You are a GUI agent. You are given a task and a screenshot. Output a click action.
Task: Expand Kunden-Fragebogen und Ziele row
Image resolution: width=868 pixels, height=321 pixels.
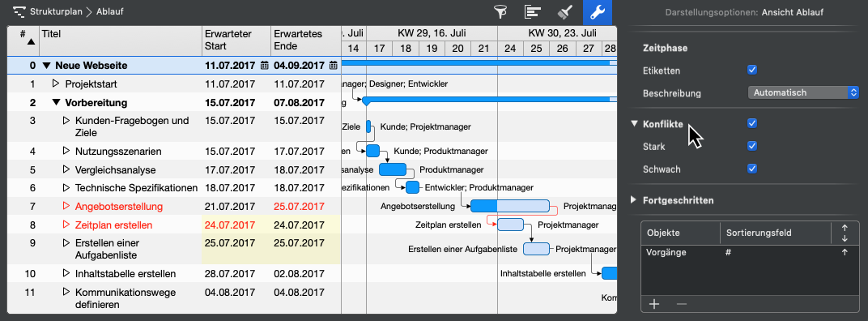(66, 120)
